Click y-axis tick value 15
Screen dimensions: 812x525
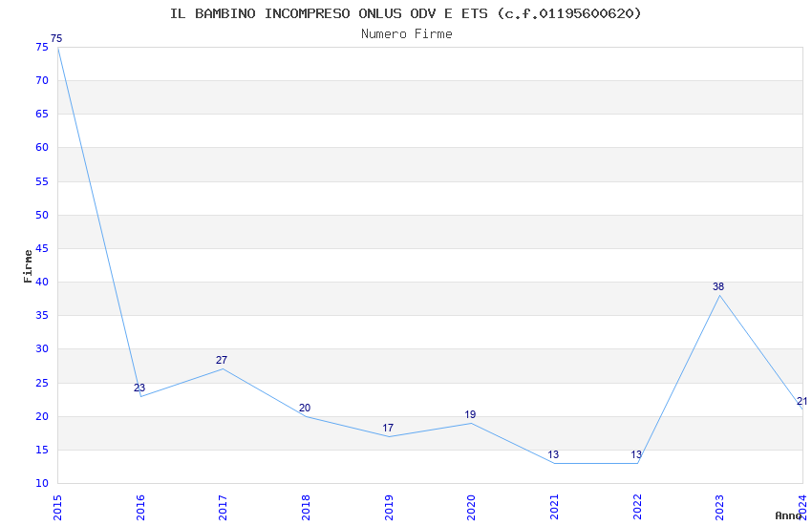[42, 450]
